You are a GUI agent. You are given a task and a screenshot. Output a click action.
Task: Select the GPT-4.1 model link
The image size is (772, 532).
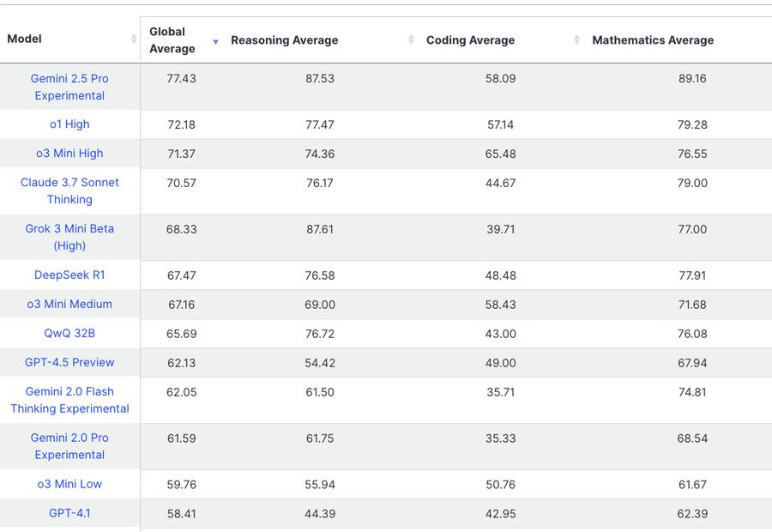point(69,513)
